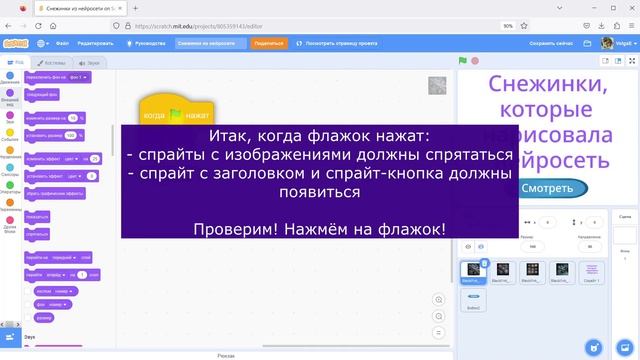
Task: Switch to small stage layout
Action: [605, 61]
